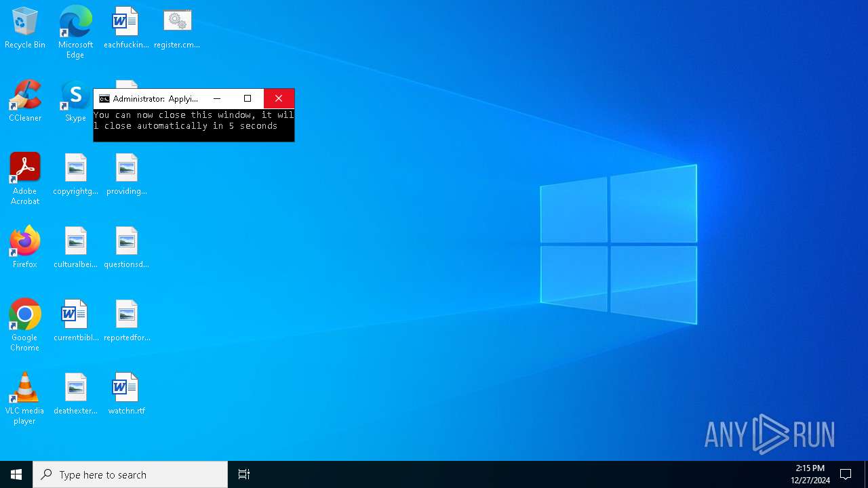868x488 pixels.
Task: Click the command prompt window icon
Action: (x=104, y=99)
